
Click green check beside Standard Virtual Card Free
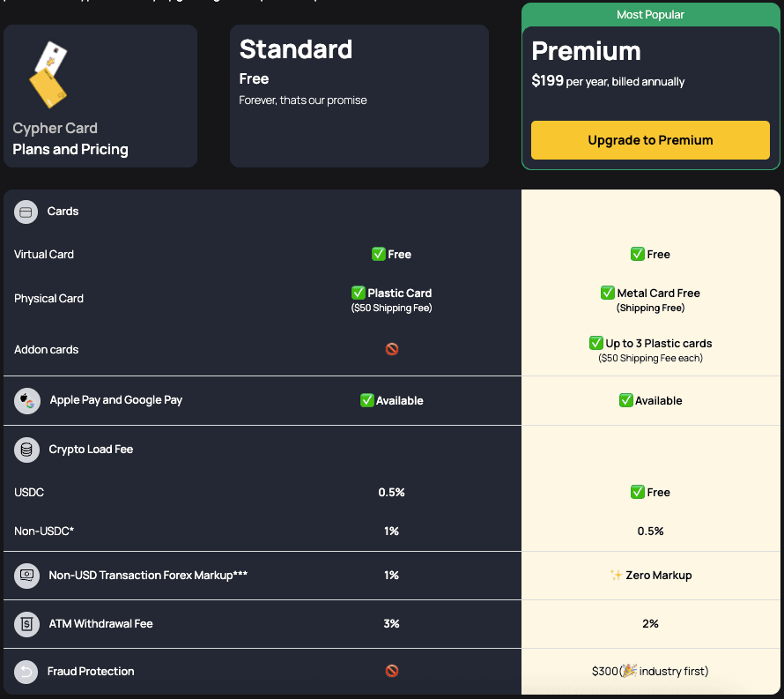click(379, 254)
